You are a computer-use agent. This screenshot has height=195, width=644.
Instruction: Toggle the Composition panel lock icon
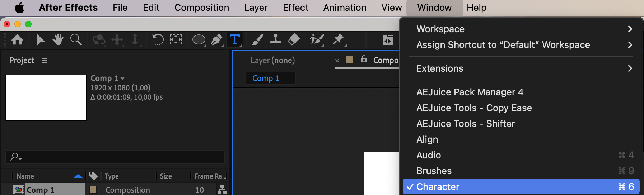364,59
